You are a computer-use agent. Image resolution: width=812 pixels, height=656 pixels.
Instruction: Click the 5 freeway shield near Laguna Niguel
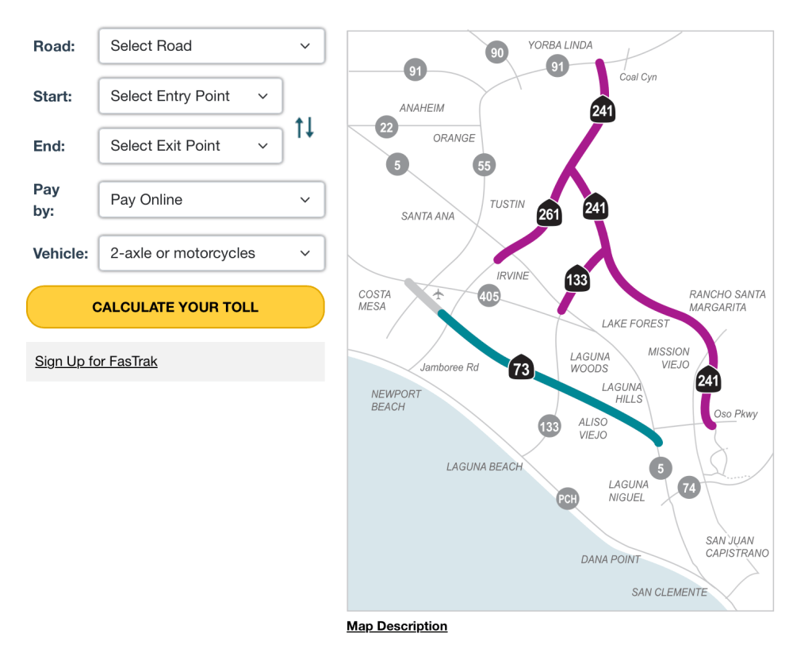point(661,468)
